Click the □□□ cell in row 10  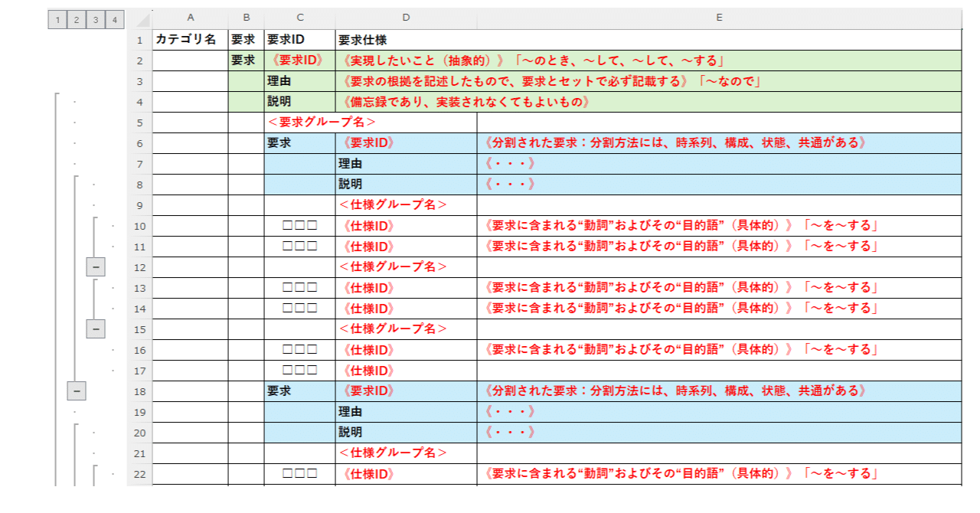point(299,226)
